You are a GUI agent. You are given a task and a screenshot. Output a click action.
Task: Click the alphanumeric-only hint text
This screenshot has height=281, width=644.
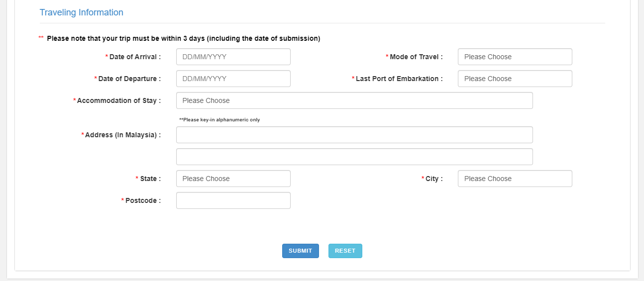pyautogui.click(x=219, y=120)
